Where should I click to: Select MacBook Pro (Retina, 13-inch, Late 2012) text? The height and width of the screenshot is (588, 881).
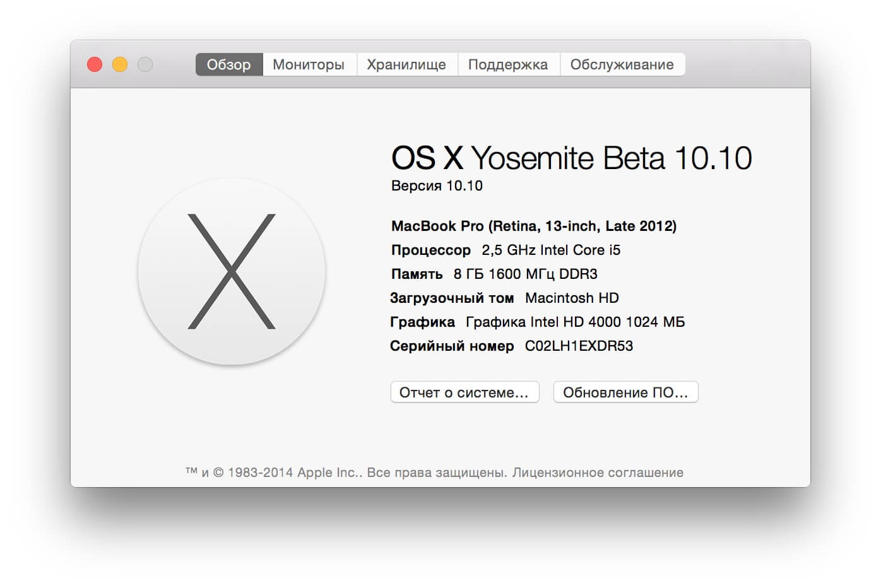click(534, 226)
